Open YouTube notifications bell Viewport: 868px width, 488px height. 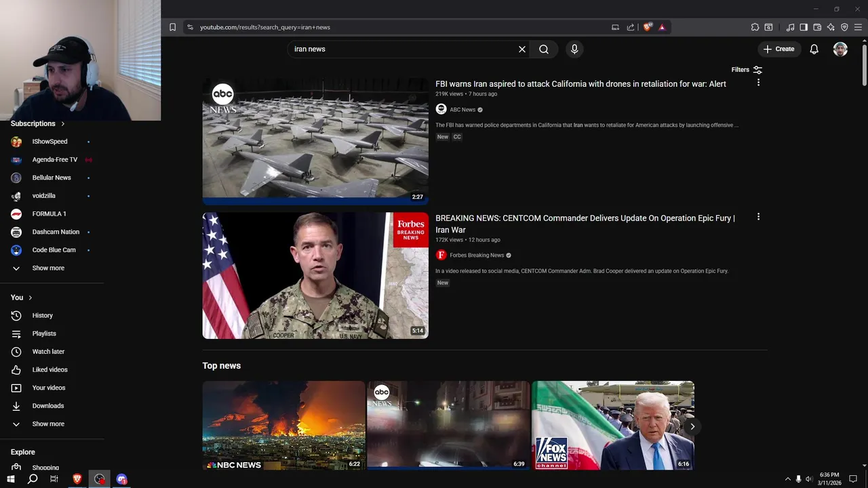(814, 49)
